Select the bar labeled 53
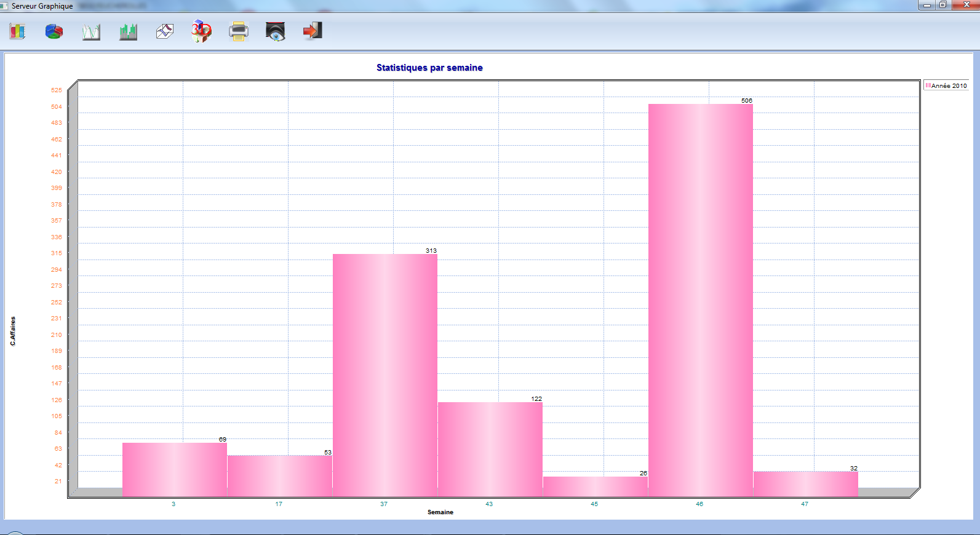980x535 pixels. point(280,475)
